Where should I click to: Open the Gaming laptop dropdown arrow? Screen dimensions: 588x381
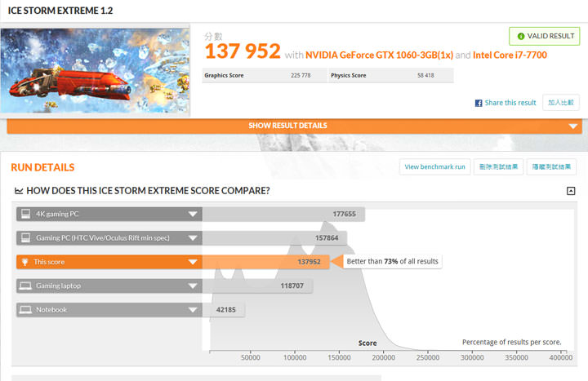pyautogui.click(x=193, y=286)
